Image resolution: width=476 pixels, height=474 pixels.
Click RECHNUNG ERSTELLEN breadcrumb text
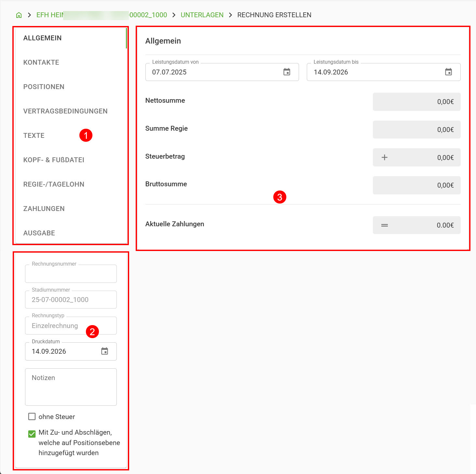click(x=274, y=15)
